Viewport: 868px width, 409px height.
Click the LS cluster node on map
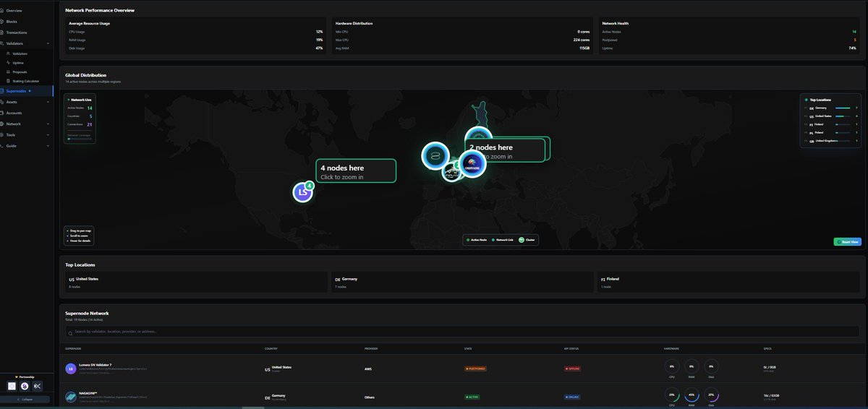pos(302,192)
